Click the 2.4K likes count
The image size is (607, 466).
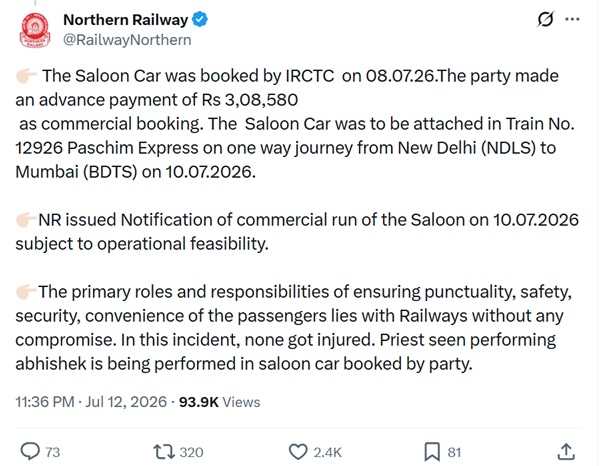click(x=328, y=452)
